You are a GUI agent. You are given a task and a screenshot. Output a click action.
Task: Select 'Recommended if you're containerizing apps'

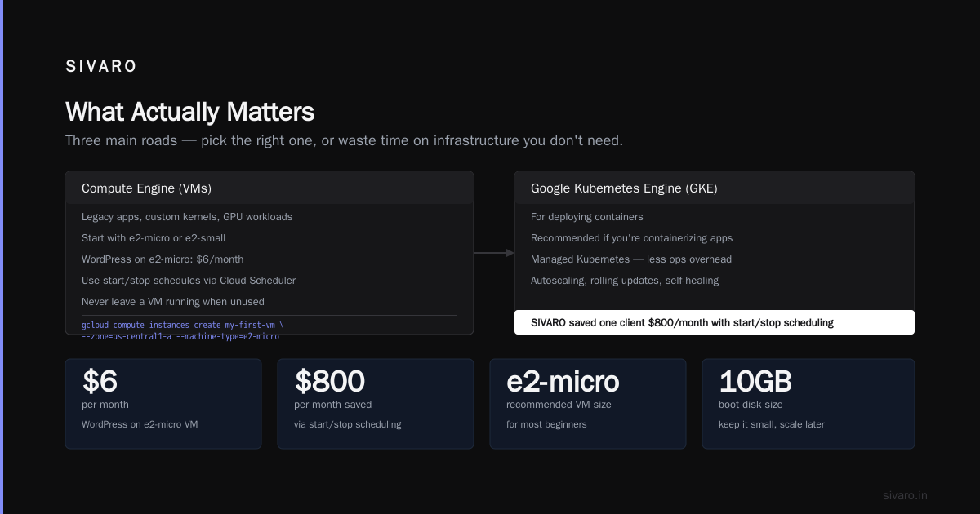point(632,238)
